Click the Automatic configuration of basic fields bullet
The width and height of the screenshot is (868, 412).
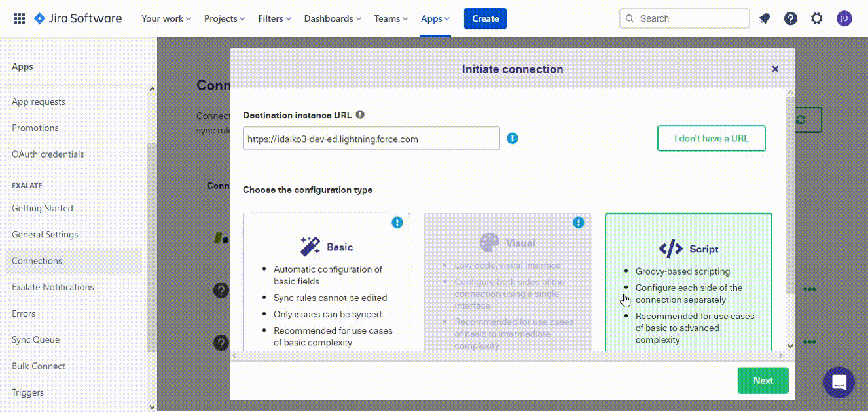pyautogui.click(x=328, y=275)
